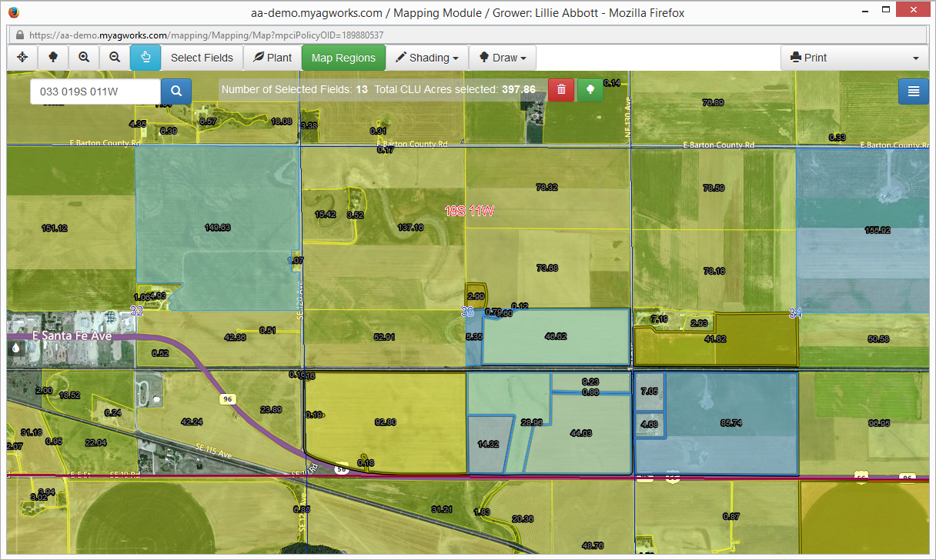Zoom out of the map

[x=115, y=58]
